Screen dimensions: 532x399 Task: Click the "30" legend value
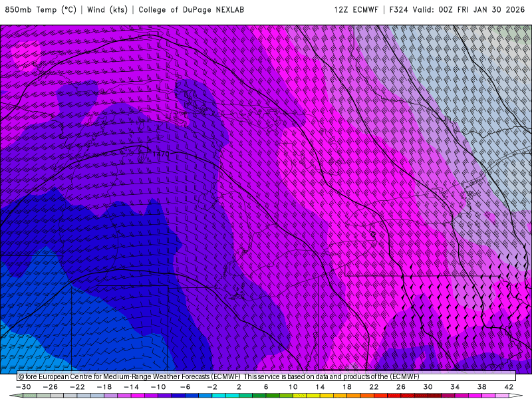[x=428, y=387]
